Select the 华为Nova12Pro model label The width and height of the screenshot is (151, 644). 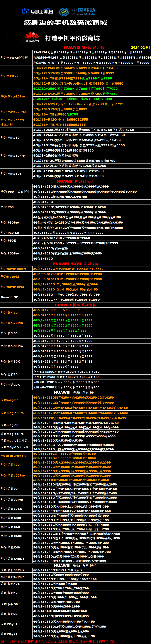click(13, 287)
